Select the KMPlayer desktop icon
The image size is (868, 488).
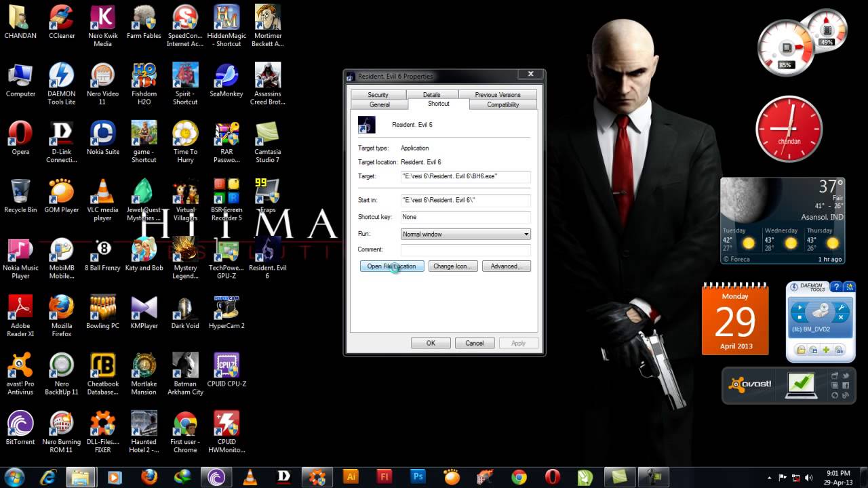coord(144,312)
